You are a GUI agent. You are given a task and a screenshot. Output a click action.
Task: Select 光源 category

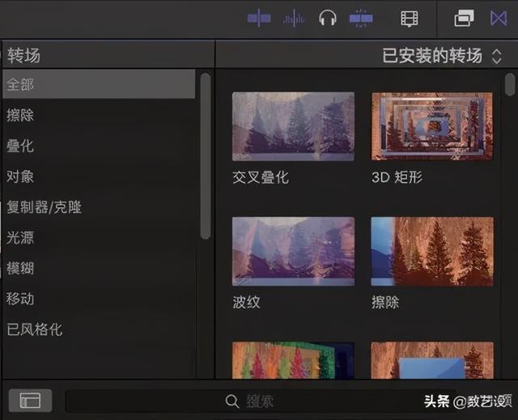[99, 238]
